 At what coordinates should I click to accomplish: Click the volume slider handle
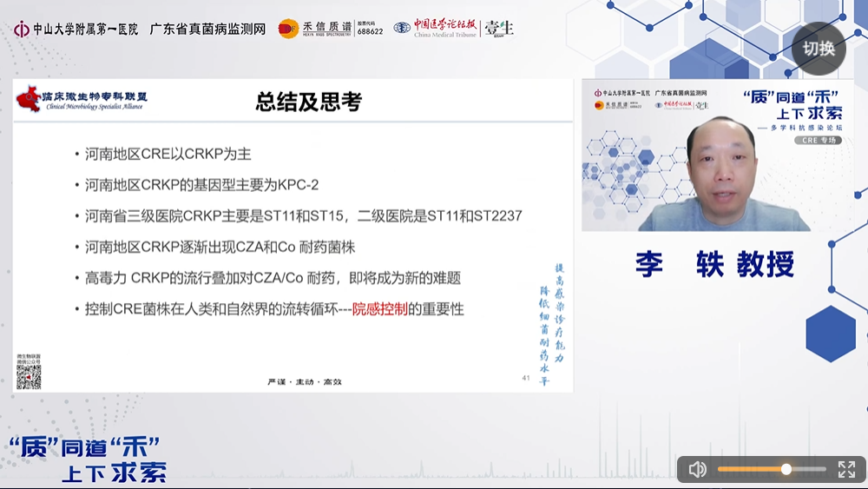point(786,469)
